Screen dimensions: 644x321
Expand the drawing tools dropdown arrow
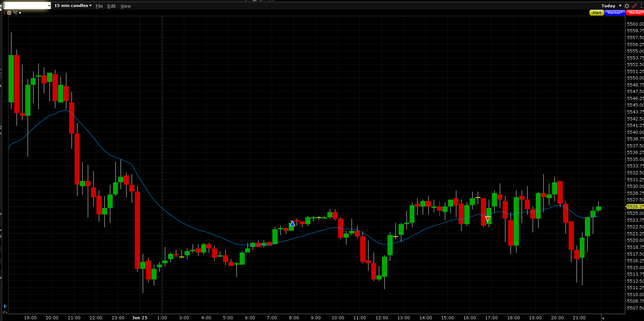[x=20, y=13]
